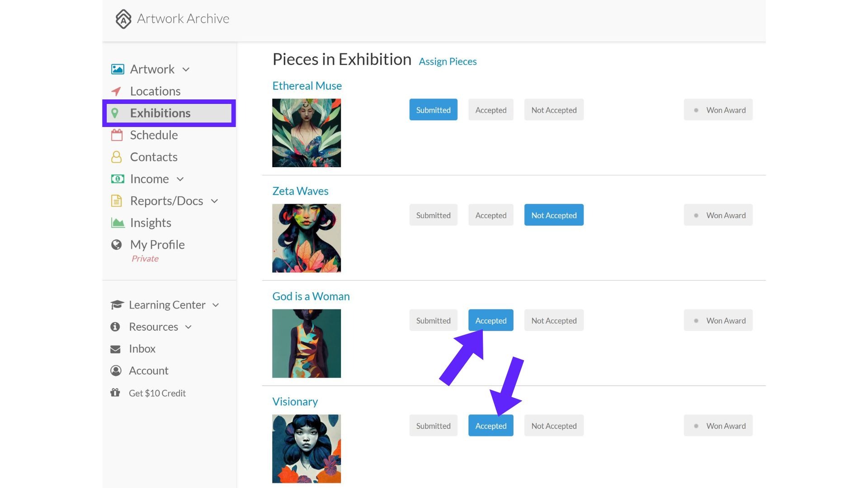Click the Zeta Waves artwork thumbnail

307,238
